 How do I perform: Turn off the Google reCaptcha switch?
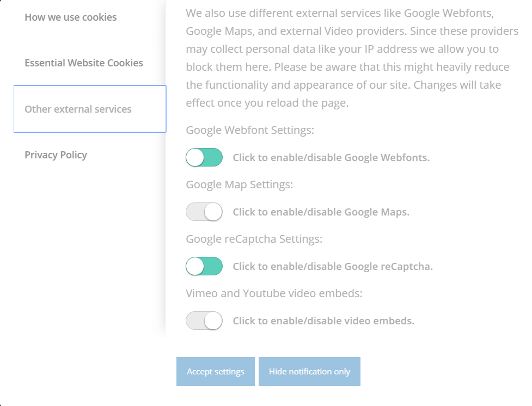[204, 266]
